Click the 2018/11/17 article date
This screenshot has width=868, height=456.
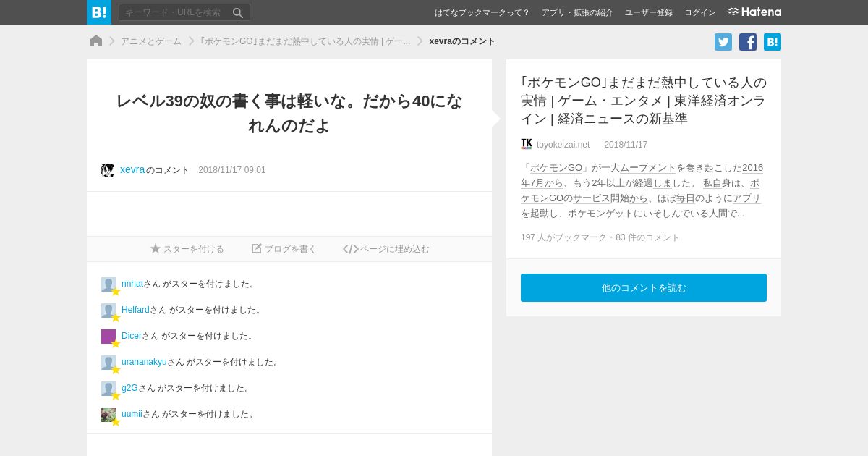626,145
